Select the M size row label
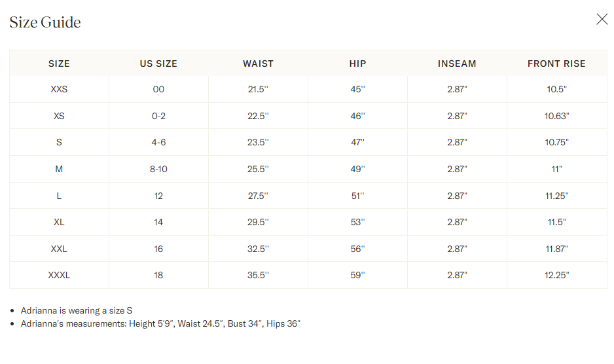Image resolution: width=614 pixels, height=364 pixels. (x=59, y=169)
